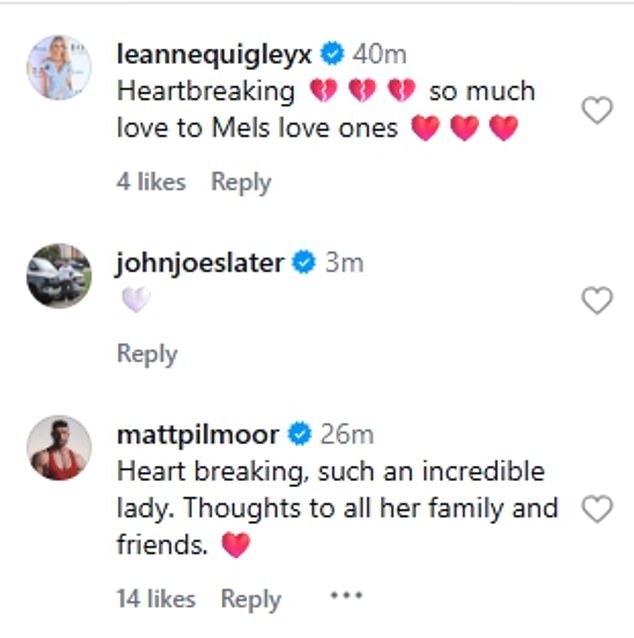Screen dimensions: 634x638
Task: Click the 26m timestamp
Action: [x=347, y=434]
